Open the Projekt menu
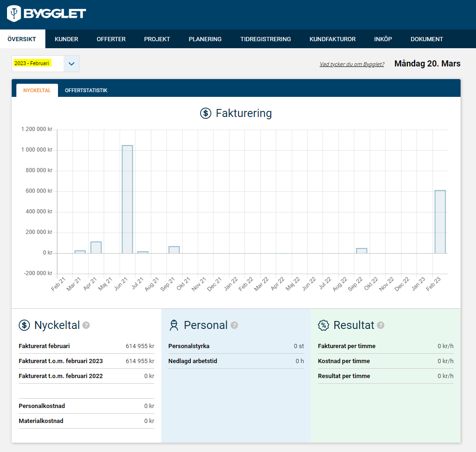The width and height of the screenshot is (476, 452). tap(157, 39)
